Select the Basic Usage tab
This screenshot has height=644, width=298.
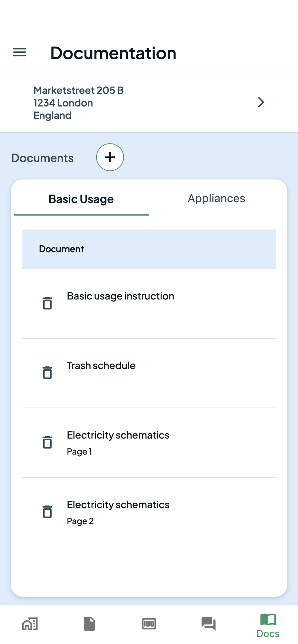(81, 199)
